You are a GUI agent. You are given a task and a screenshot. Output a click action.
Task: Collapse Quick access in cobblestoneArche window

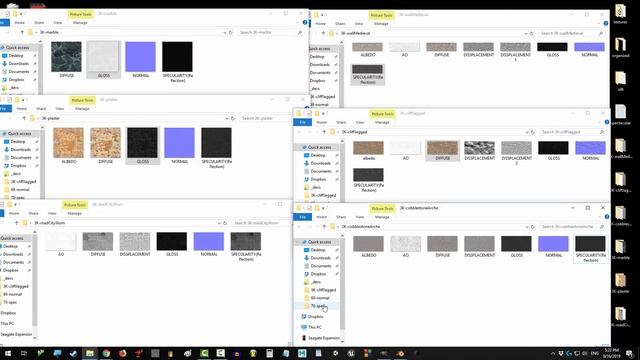pos(297,242)
